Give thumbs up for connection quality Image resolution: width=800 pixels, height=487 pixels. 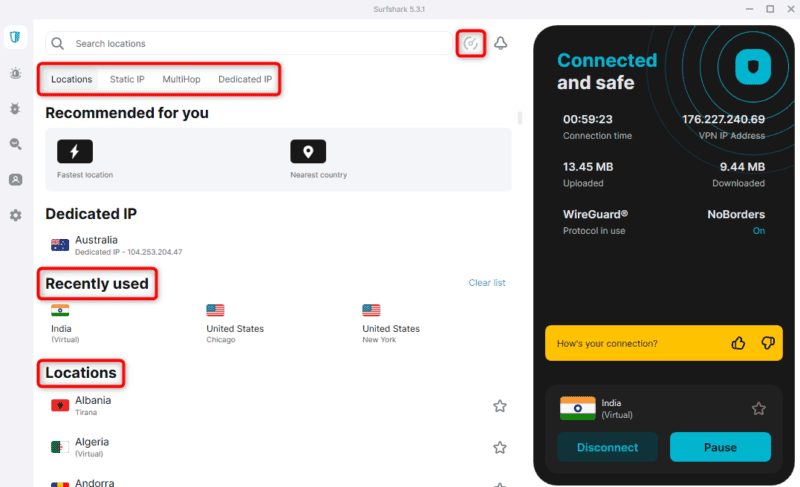pyautogui.click(x=738, y=343)
